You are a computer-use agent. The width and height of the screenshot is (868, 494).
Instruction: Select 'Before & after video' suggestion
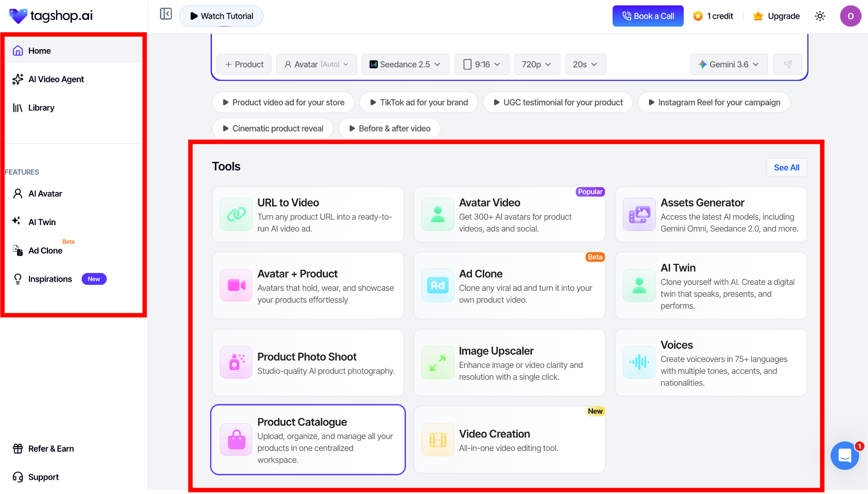[x=389, y=129]
